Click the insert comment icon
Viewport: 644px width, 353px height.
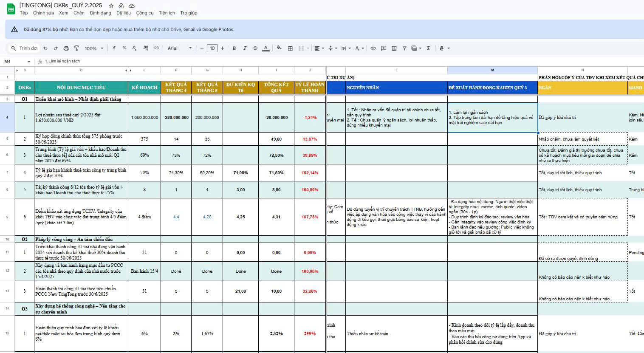384,48
